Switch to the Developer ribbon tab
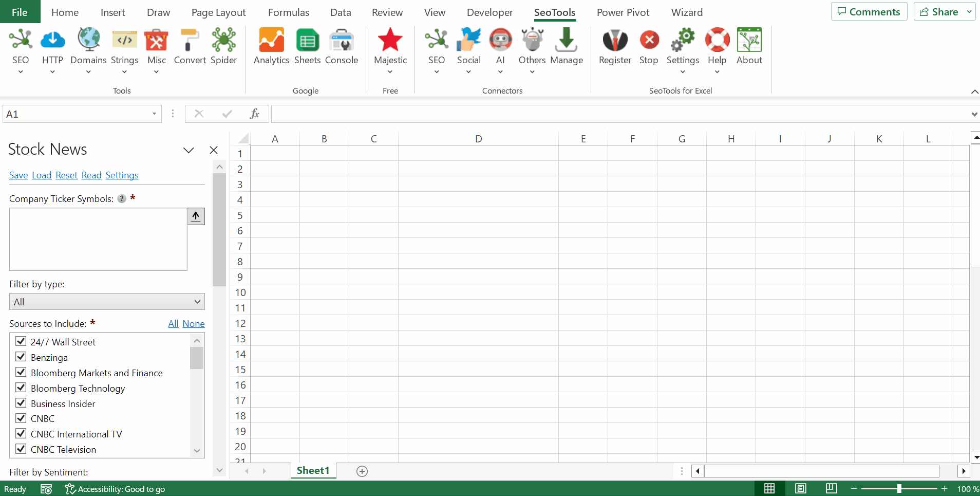The width and height of the screenshot is (980, 496). coord(489,12)
